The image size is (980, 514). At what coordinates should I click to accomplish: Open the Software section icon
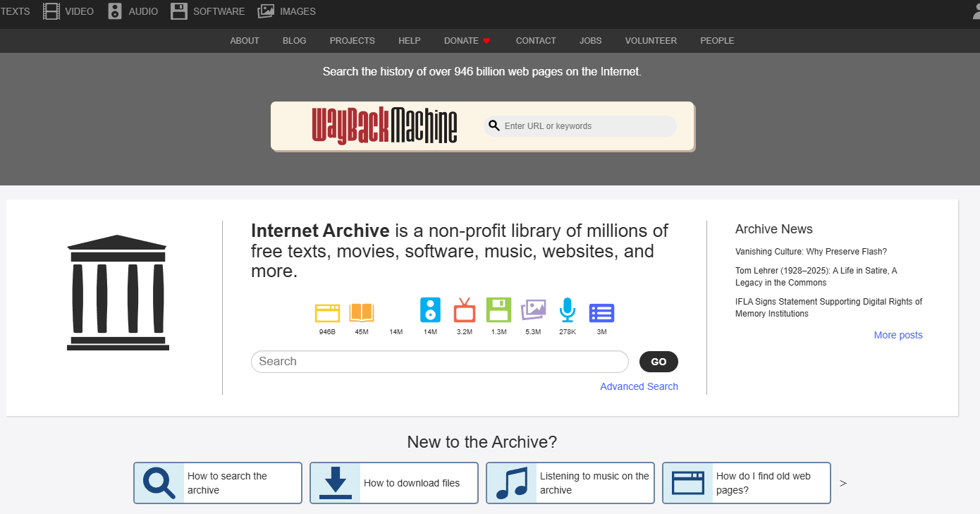[178, 11]
